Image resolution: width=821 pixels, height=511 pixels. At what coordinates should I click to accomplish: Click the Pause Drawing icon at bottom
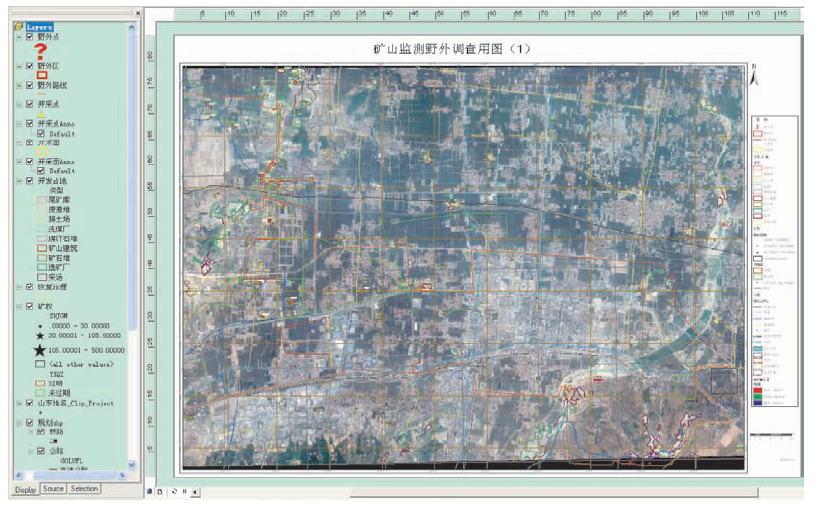pyautogui.click(x=184, y=492)
